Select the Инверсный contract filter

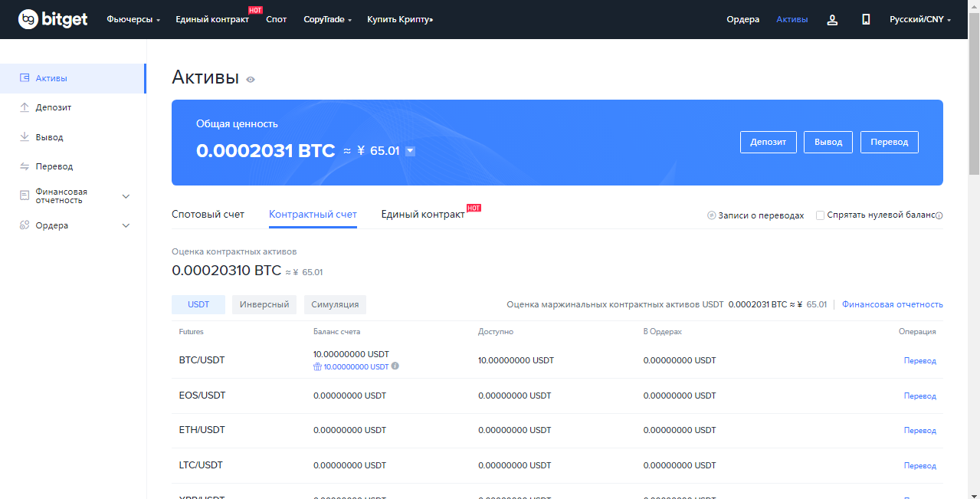tap(264, 304)
